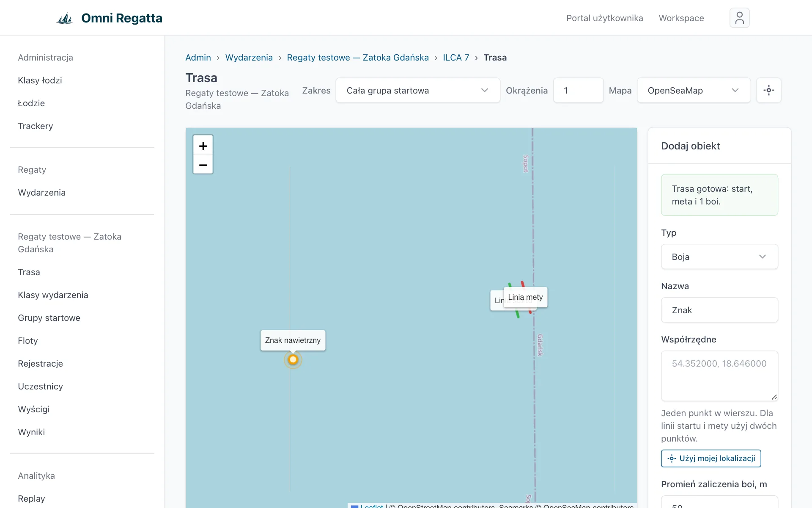Image resolution: width=812 pixels, height=508 pixels.
Task: Open Portal użytkownika in the top navigation
Action: [x=604, y=18]
